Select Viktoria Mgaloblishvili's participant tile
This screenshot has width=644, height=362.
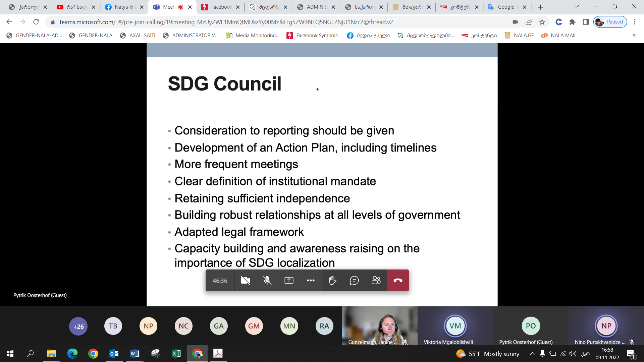point(455,326)
